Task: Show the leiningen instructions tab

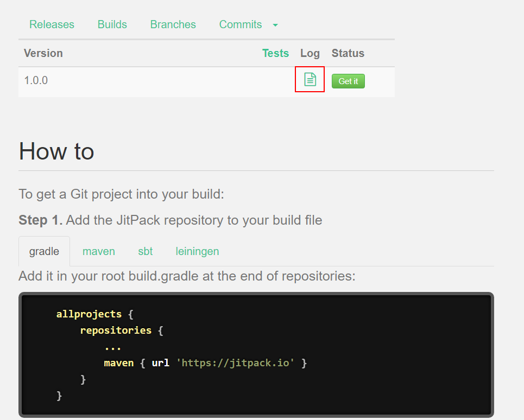Action: 197,251
